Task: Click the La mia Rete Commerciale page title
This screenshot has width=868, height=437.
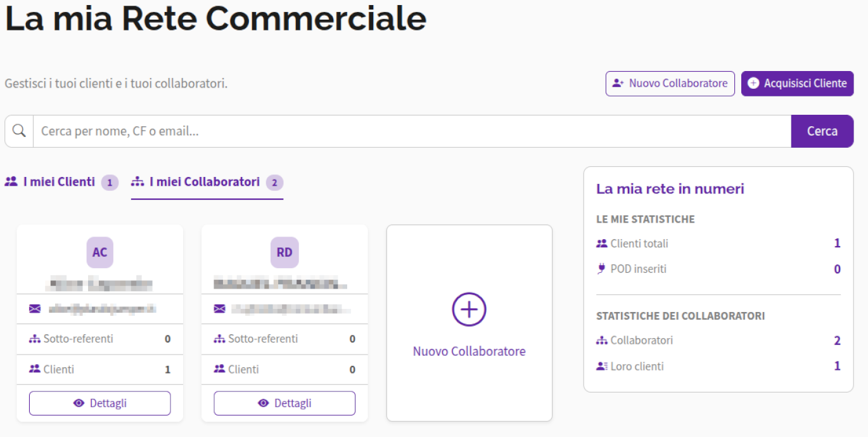Action: click(215, 19)
